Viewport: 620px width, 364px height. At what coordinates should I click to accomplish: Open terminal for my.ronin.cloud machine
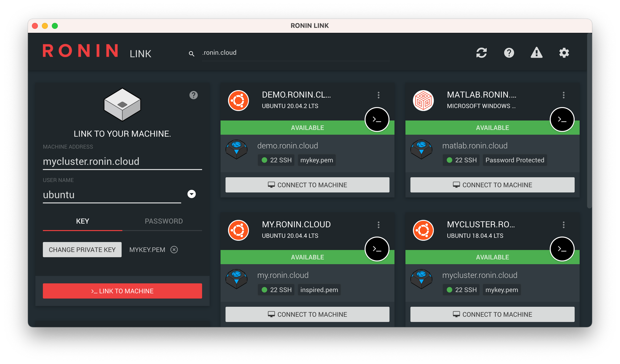pyautogui.click(x=377, y=249)
